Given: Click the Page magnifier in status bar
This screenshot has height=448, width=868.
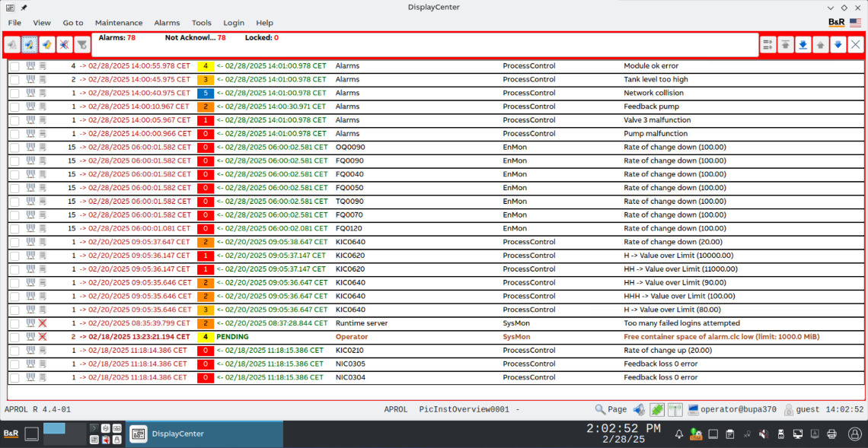Looking at the screenshot, I should [x=611, y=410].
